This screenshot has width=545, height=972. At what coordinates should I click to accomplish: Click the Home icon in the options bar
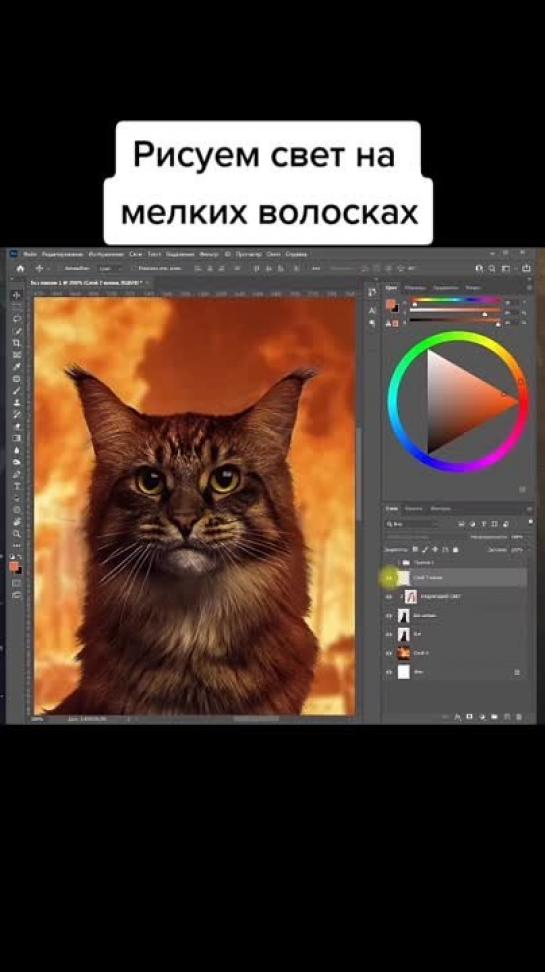(x=20, y=268)
